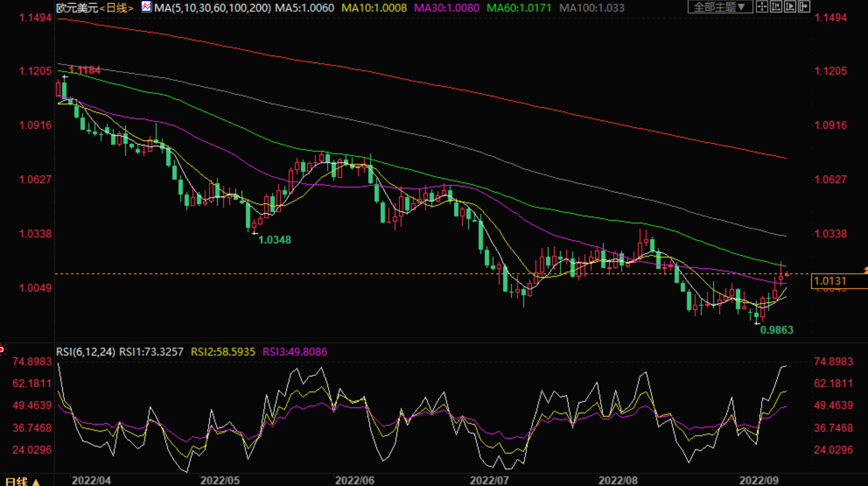The image size is (868, 486).
Task: Click the 62.1811 label on right RSI axis
Action: 834,383
